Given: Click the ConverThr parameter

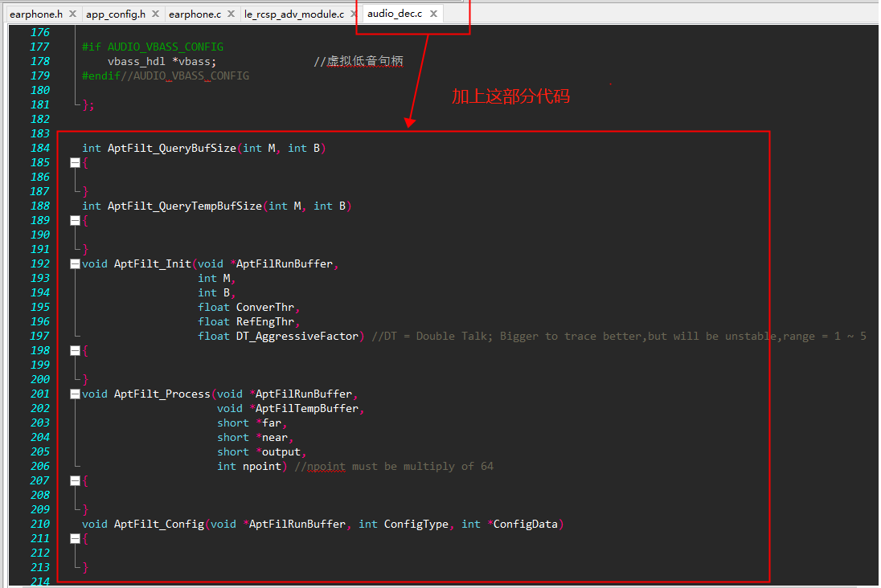Looking at the screenshot, I should coord(264,307).
